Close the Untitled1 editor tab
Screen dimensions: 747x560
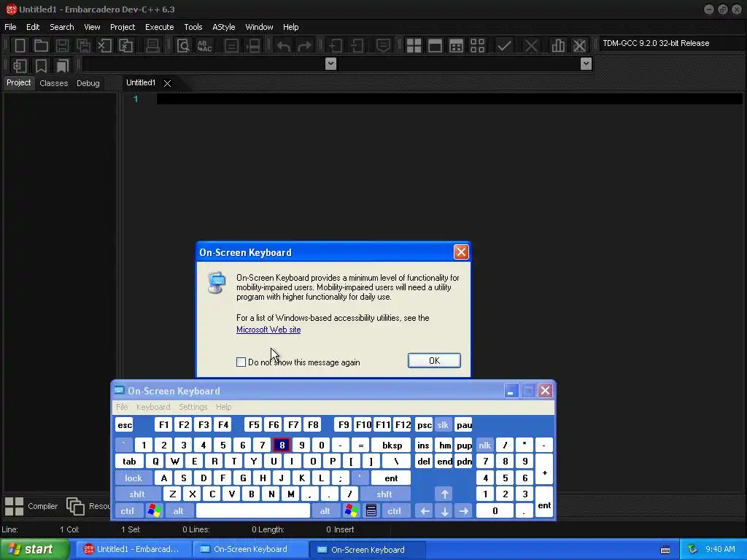[167, 83]
